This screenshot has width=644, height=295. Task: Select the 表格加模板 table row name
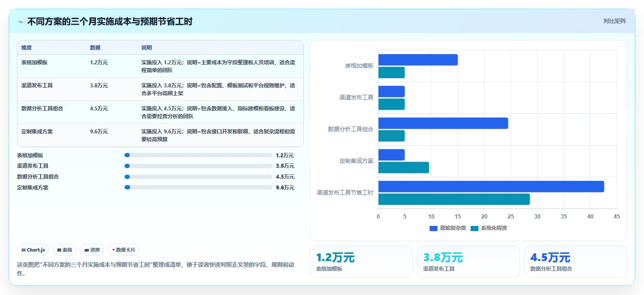[34, 63]
